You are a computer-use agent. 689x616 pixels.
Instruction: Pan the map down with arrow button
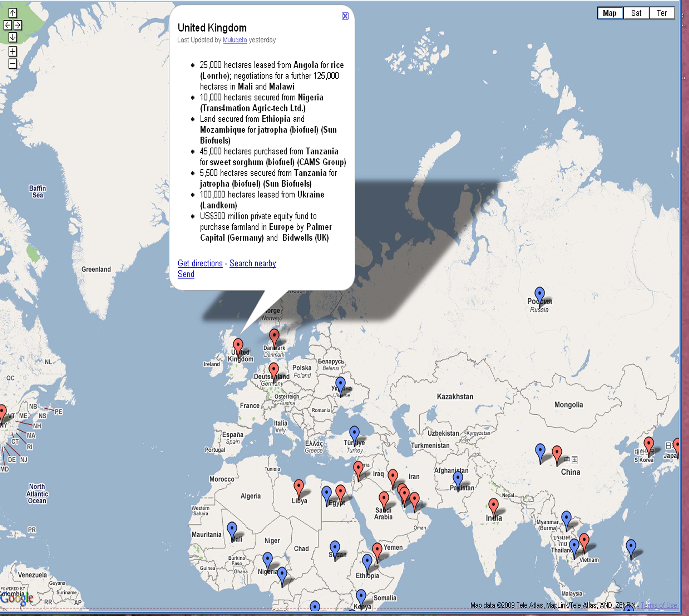tap(12, 37)
